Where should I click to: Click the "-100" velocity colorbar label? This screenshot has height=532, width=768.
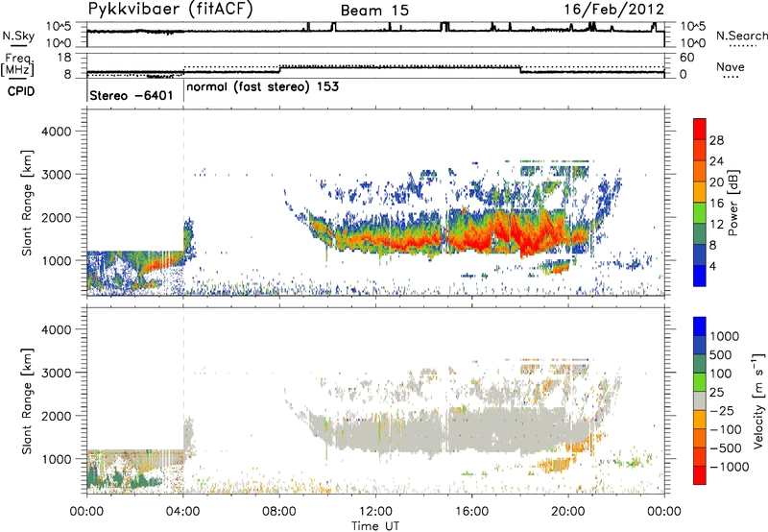[725, 429]
